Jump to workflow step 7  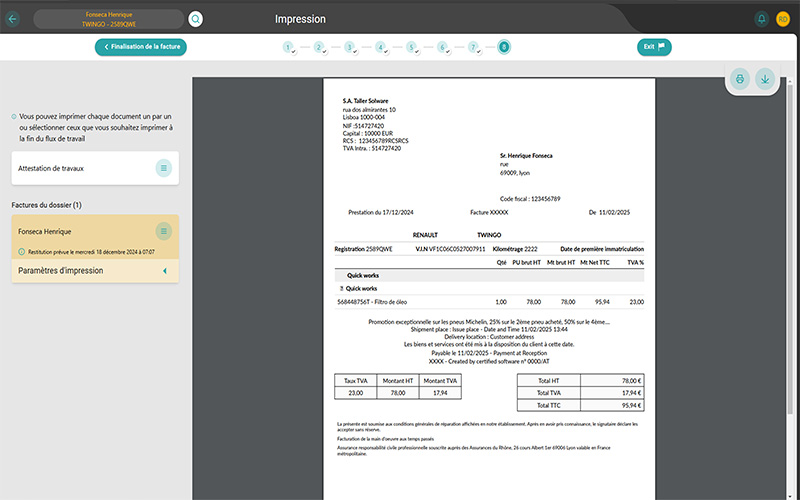pos(473,47)
